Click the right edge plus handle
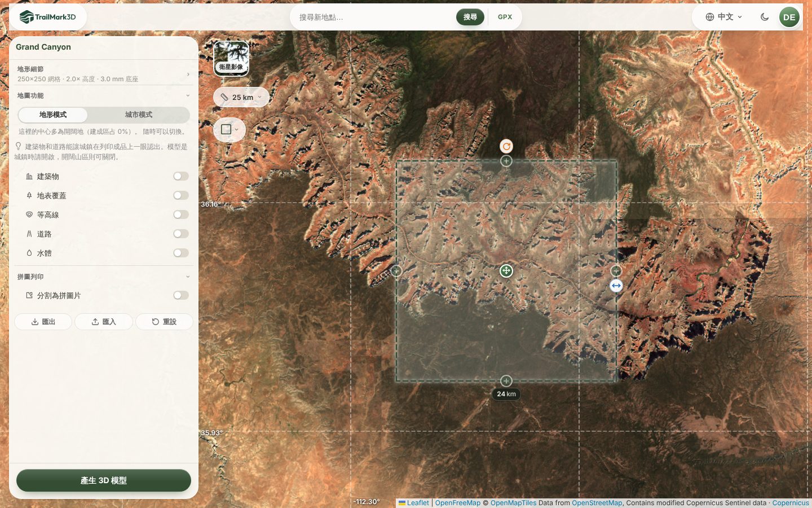Viewport: 812px width, 508px height. [616, 271]
